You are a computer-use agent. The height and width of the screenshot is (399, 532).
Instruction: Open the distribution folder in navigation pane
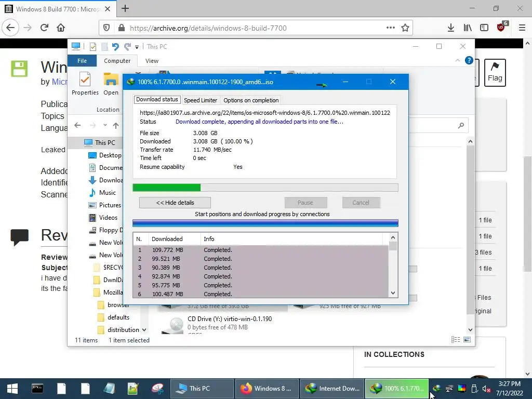pos(119,330)
